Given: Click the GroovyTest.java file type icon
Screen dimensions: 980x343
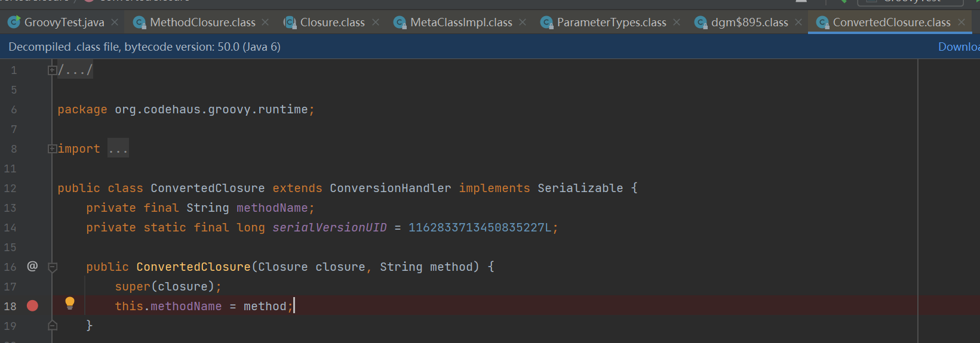Looking at the screenshot, I should tap(14, 22).
